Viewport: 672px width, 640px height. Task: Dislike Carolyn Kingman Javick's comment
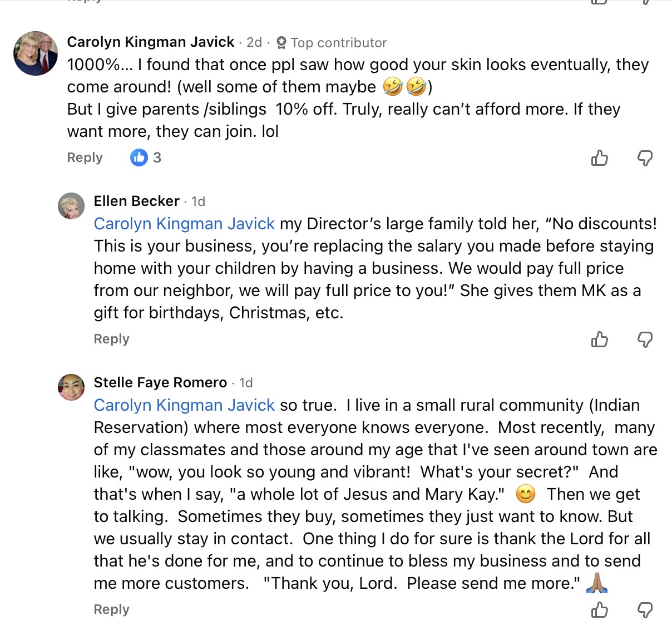pos(645,159)
